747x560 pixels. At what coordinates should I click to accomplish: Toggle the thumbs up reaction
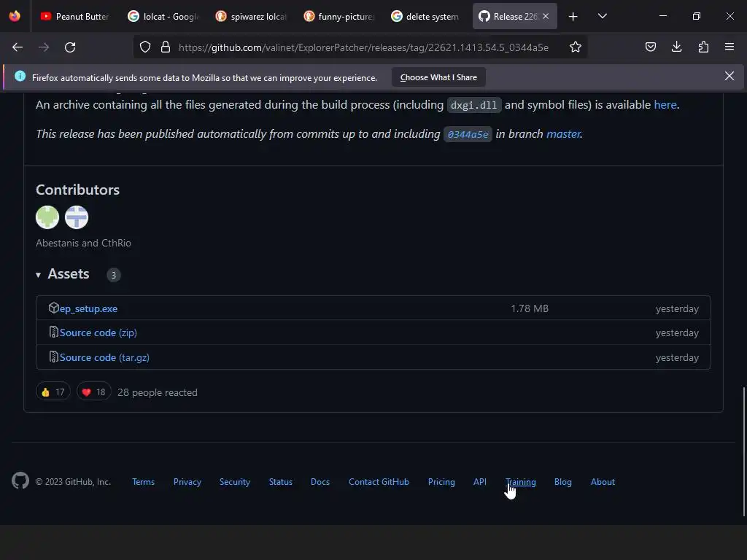[53, 392]
